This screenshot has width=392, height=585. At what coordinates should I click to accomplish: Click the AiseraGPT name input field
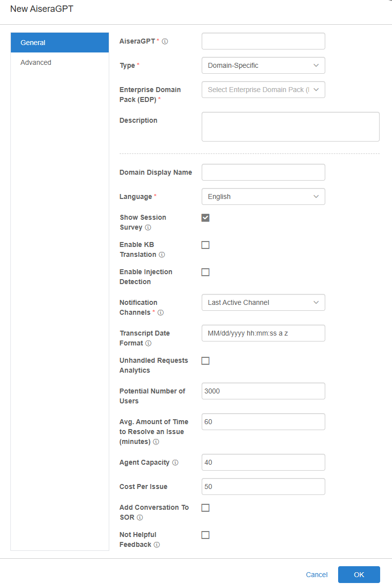point(263,41)
